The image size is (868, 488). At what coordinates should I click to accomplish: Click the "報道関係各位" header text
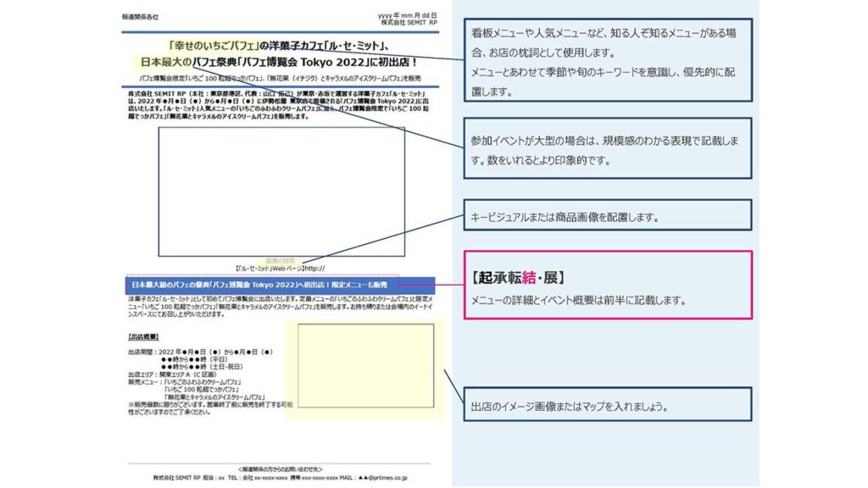coord(140,17)
